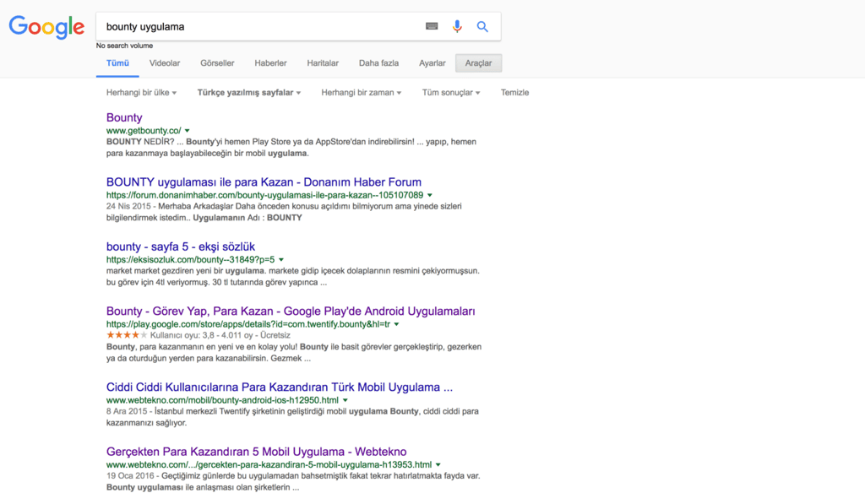Click the 19 Oca 2016 date text
Viewport: 865px width, 504px height.
pos(130,476)
